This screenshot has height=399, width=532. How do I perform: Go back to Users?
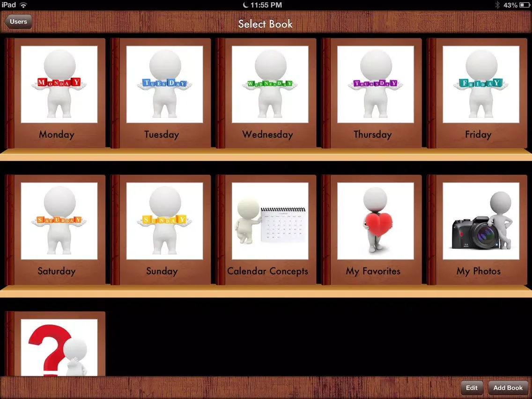18,22
